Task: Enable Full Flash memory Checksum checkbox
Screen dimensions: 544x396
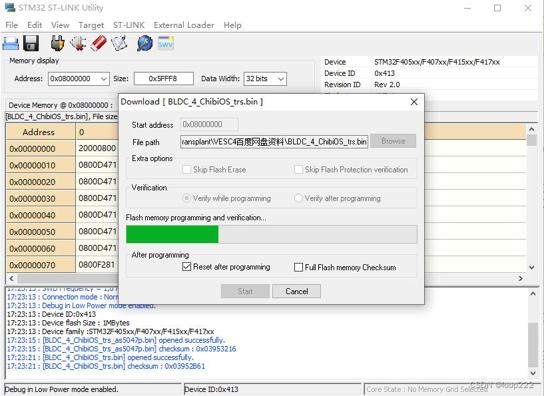Action: [x=298, y=267]
